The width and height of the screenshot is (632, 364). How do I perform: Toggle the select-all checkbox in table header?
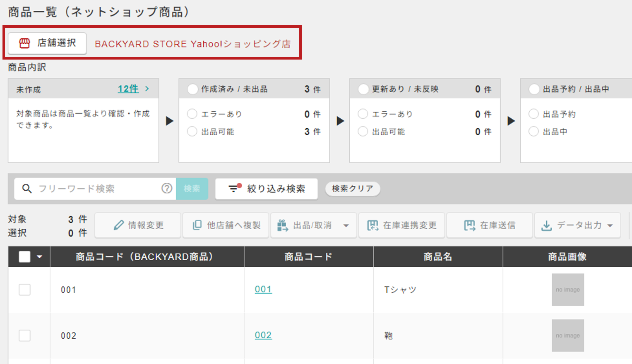25,257
